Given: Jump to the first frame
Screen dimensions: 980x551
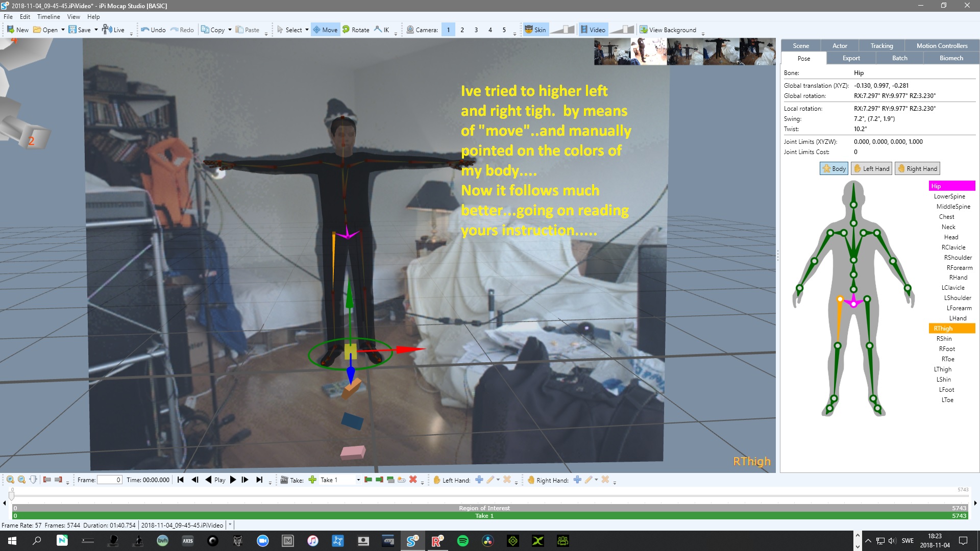Looking at the screenshot, I should tap(180, 480).
